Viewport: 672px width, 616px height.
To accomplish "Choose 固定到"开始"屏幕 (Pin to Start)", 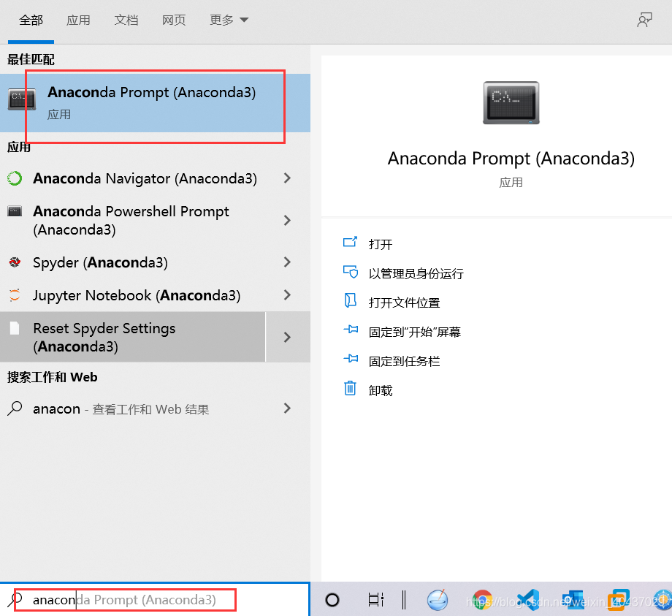I will 414,332.
